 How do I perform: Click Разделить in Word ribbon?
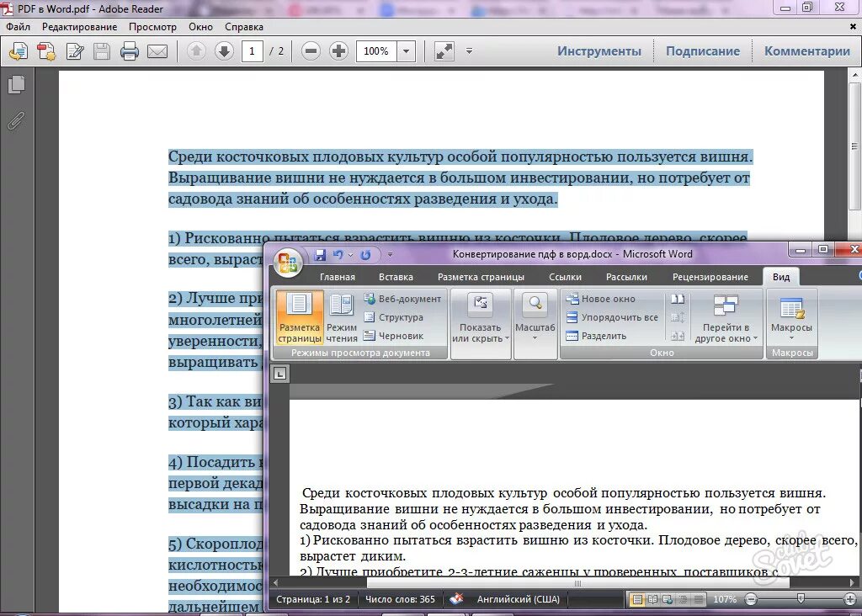coord(597,336)
